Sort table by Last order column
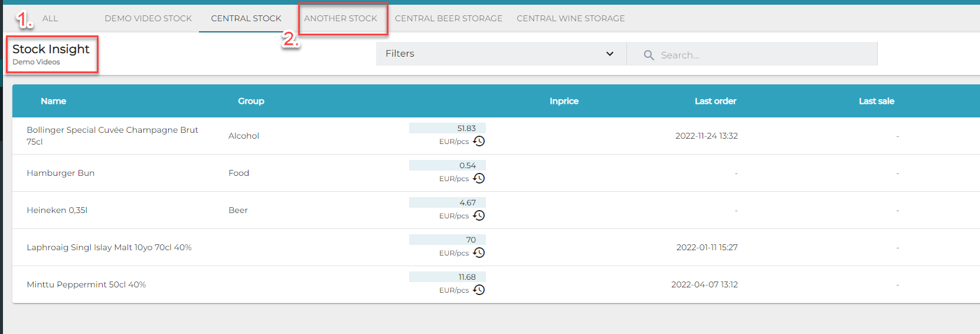Screen dimensions: 980x334 715,101
